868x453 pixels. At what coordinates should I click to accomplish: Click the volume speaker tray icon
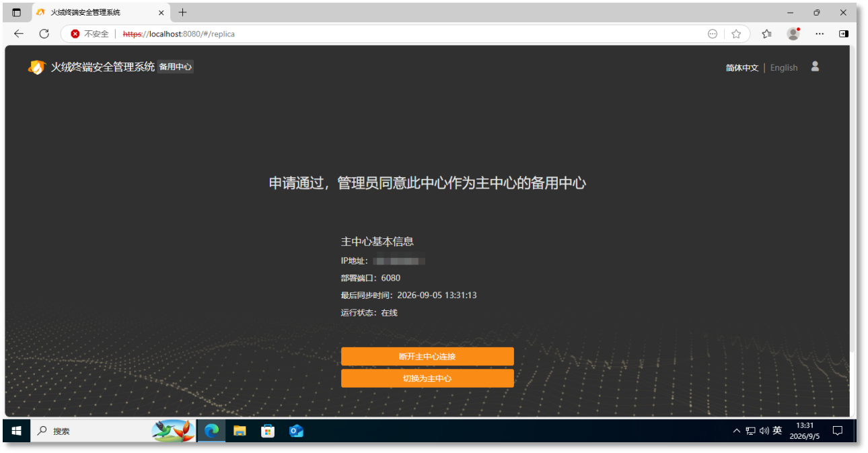tap(764, 431)
